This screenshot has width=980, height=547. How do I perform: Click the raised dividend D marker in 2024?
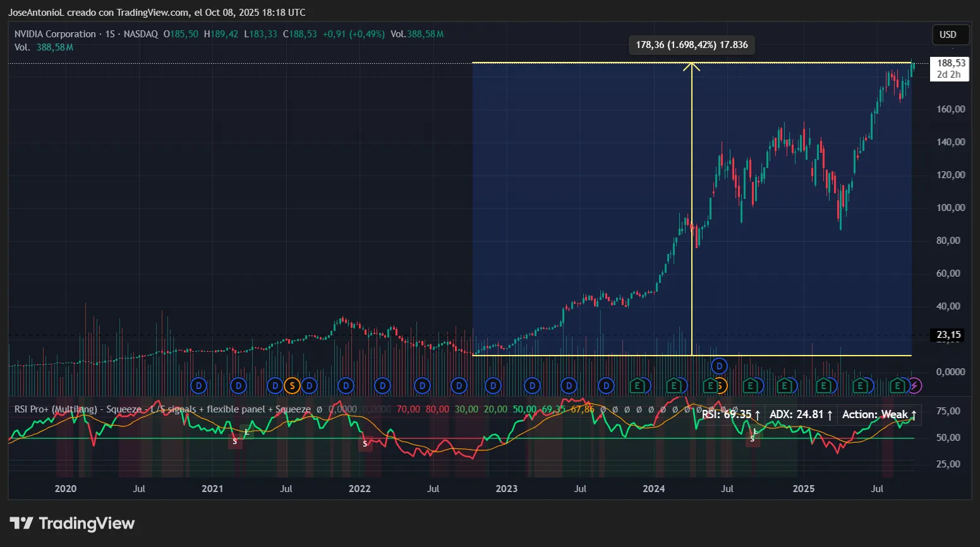(719, 366)
